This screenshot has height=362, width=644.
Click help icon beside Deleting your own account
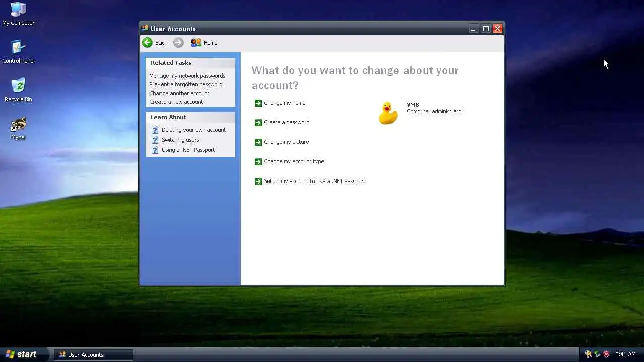155,130
